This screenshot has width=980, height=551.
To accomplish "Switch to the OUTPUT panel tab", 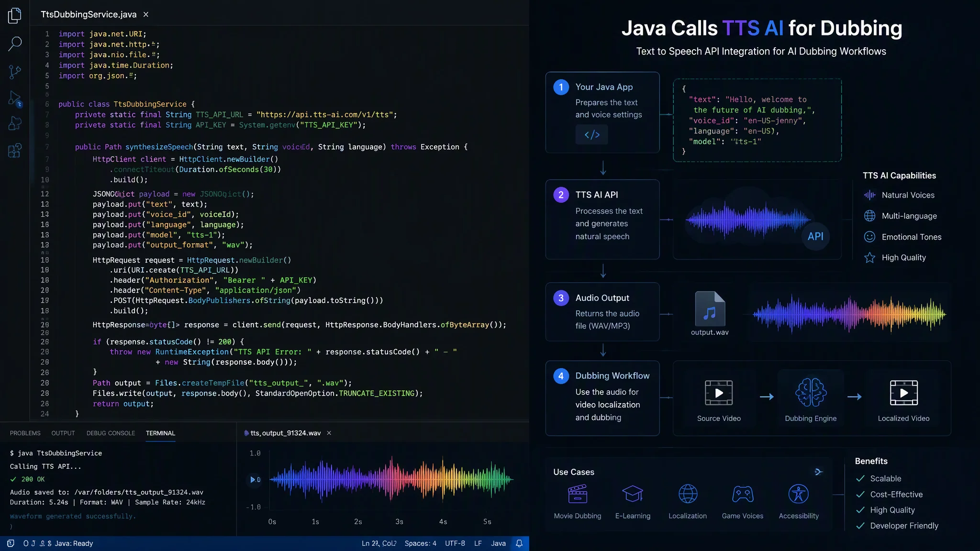I will click(63, 433).
